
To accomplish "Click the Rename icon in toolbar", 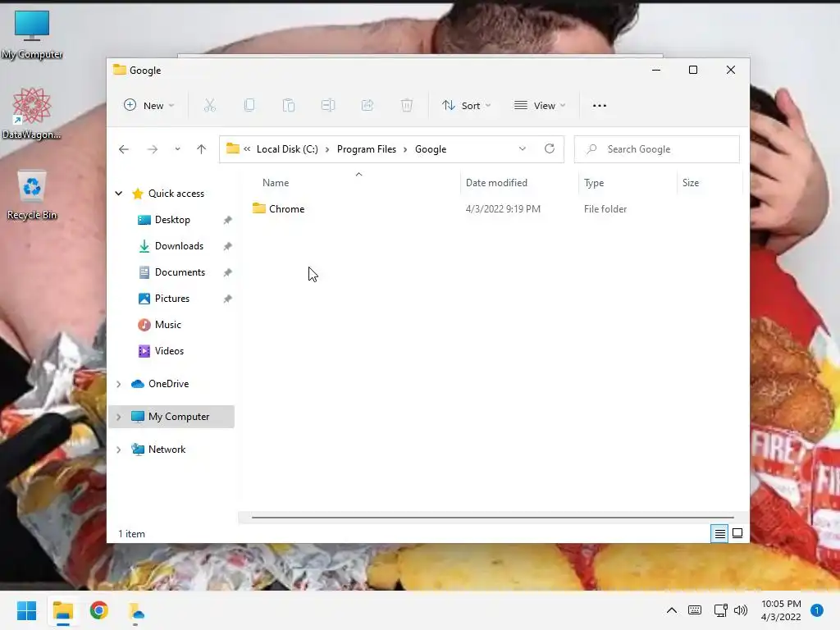I will tap(328, 106).
